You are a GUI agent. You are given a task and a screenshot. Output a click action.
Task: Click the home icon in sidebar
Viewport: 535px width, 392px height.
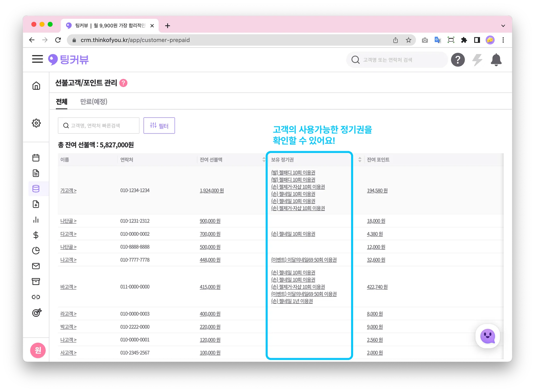[x=36, y=86]
